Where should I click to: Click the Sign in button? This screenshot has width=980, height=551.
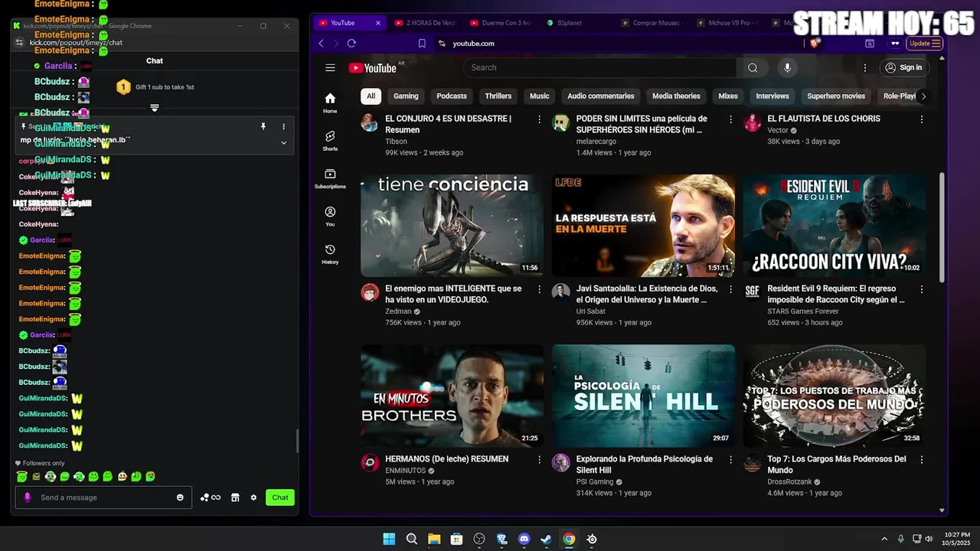tap(903, 67)
